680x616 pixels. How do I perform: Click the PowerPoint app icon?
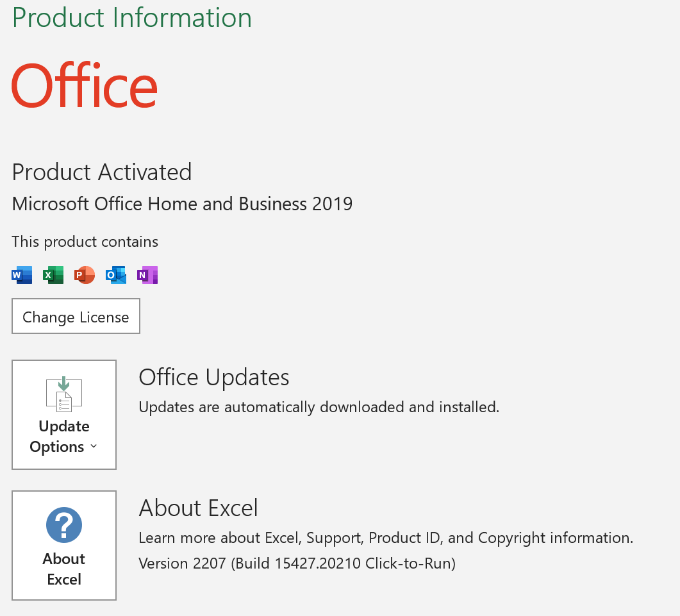(85, 275)
